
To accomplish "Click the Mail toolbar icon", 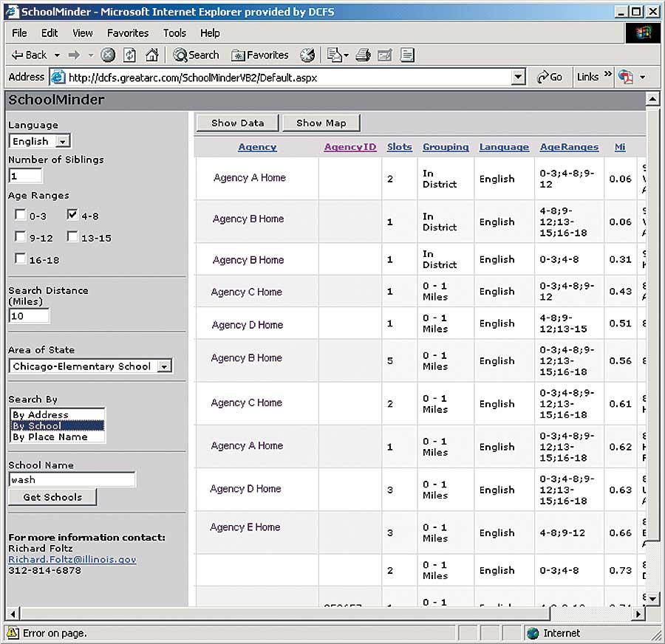I will click(x=335, y=55).
